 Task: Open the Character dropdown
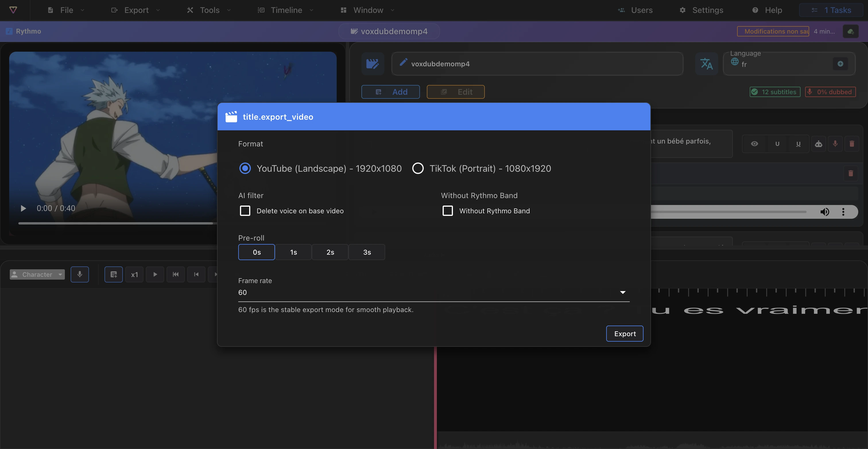(37, 274)
